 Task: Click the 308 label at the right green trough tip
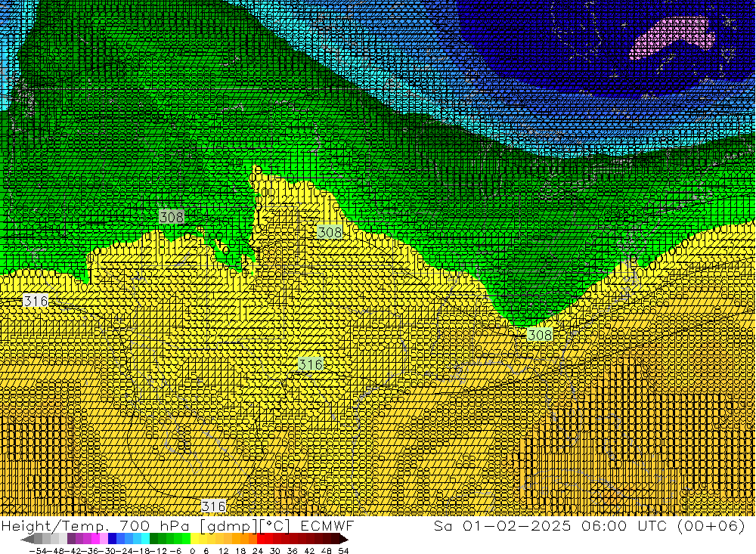(x=540, y=335)
